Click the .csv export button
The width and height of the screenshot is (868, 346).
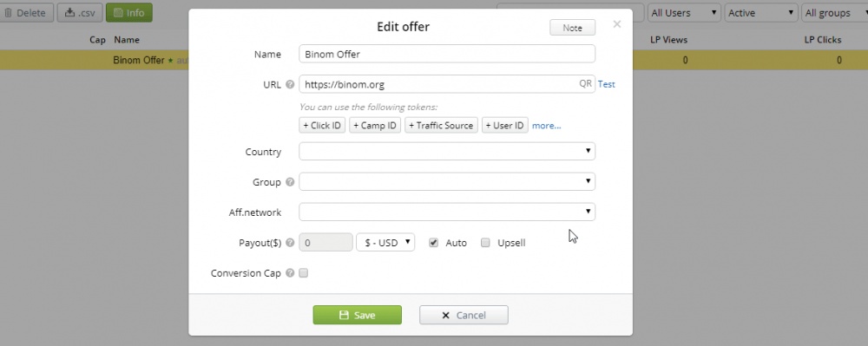click(x=80, y=13)
